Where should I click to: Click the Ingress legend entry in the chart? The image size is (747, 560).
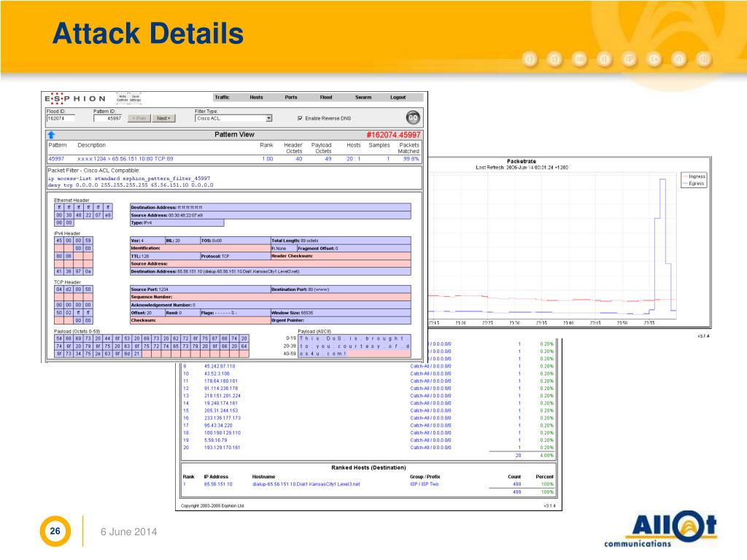[694, 176]
